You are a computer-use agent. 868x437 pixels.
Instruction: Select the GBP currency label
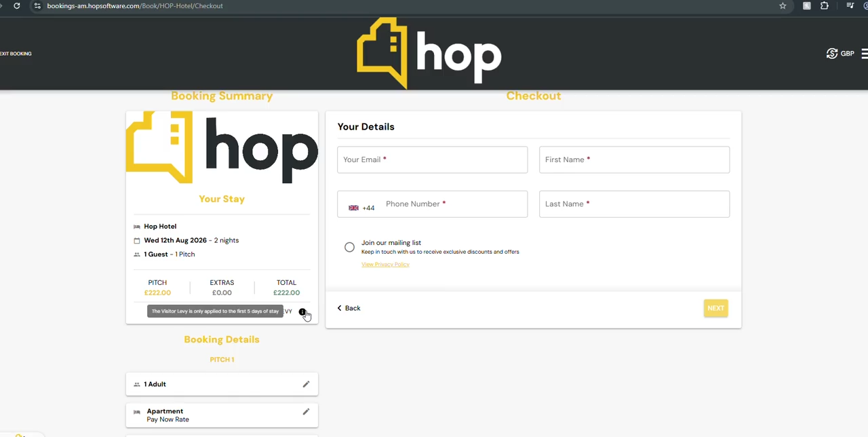point(848,54)
